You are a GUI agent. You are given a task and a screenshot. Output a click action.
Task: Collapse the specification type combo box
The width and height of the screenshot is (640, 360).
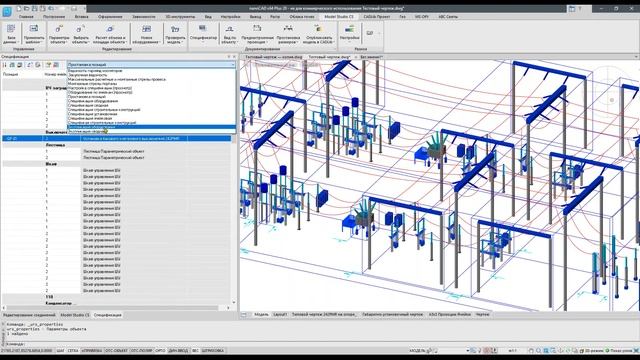(x=233, y=64)
